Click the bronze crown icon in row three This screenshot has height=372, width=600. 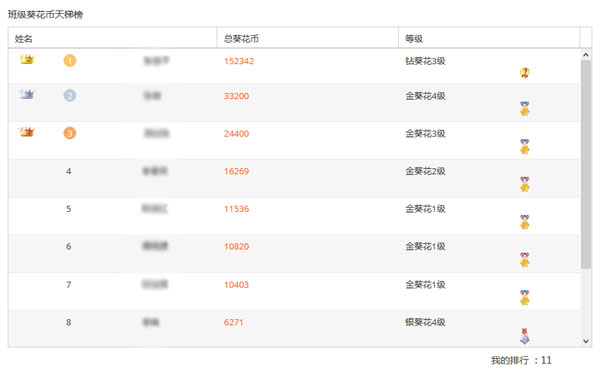(26, 132)
